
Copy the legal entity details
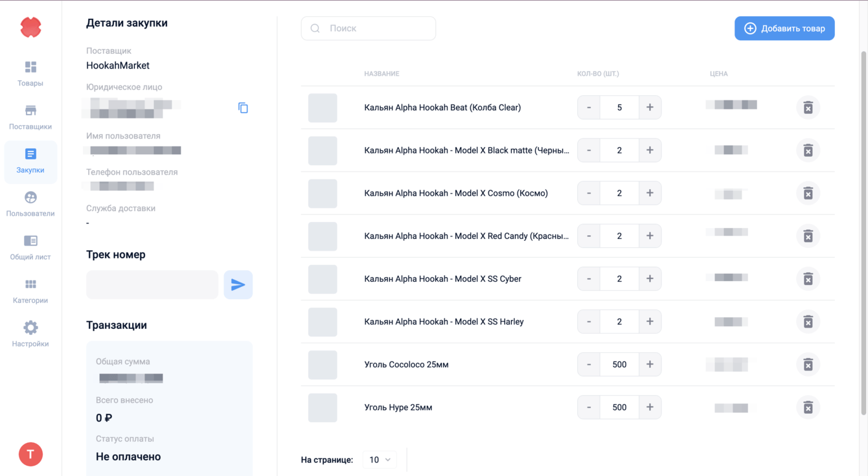point(243,108)
